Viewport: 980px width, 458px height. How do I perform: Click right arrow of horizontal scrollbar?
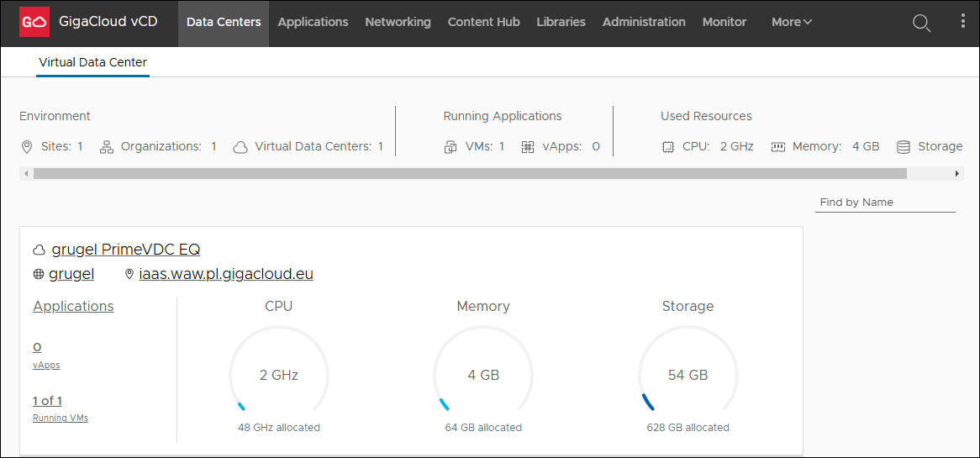[957, 174]
